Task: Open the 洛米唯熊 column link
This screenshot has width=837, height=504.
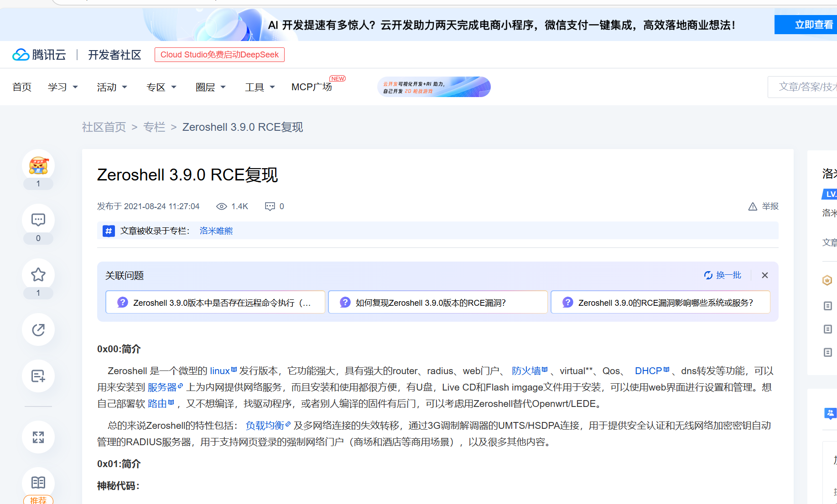Action: [216, 231]
